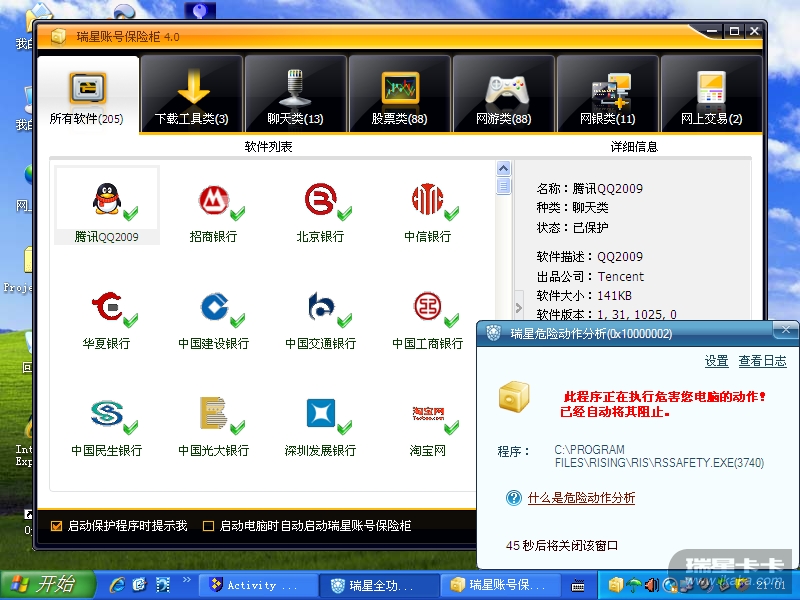Maximize the 瑞星账号保险柜 window
800x600 pixels.
[734, 32]
